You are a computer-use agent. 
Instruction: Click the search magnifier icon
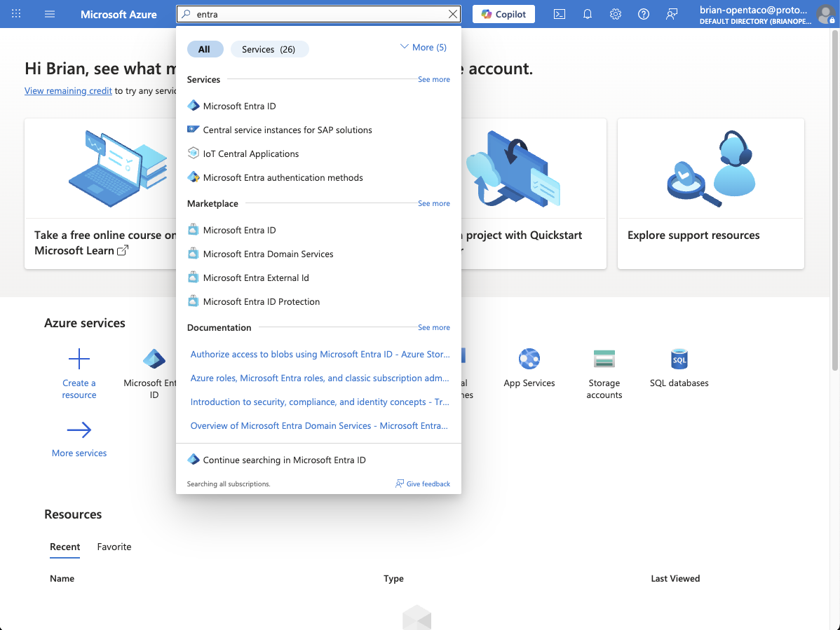click(186, 15)
